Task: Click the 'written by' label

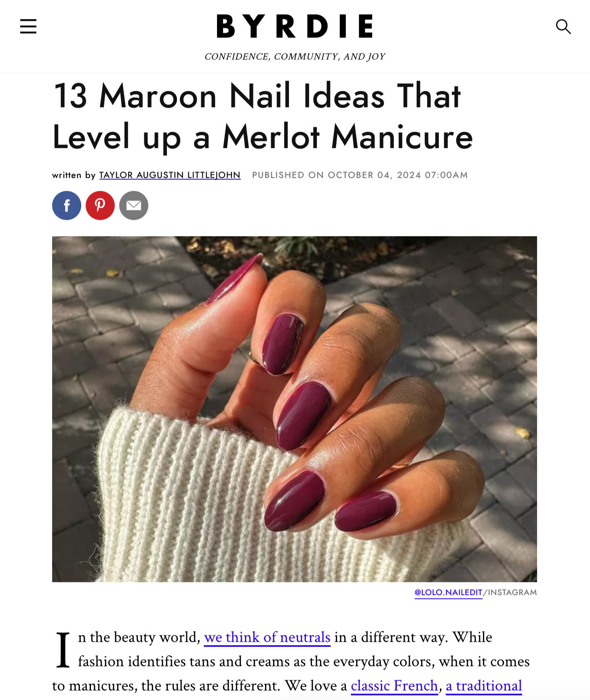Action: (x=74, y=175)
